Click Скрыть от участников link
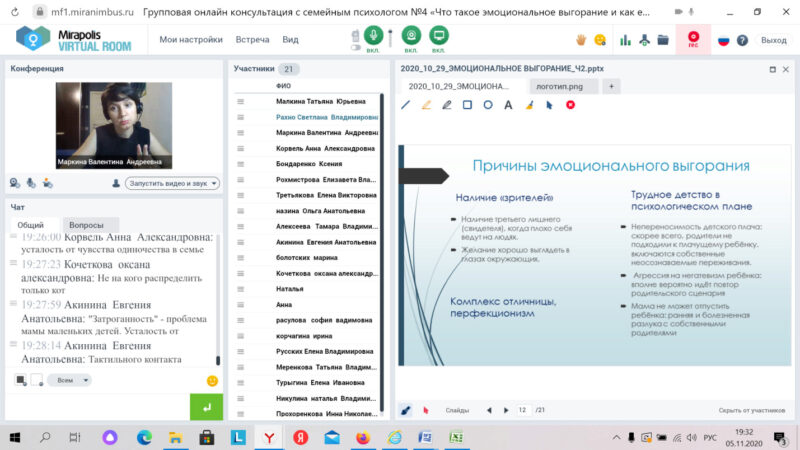The image size is (800, 450). coord(752,410)
